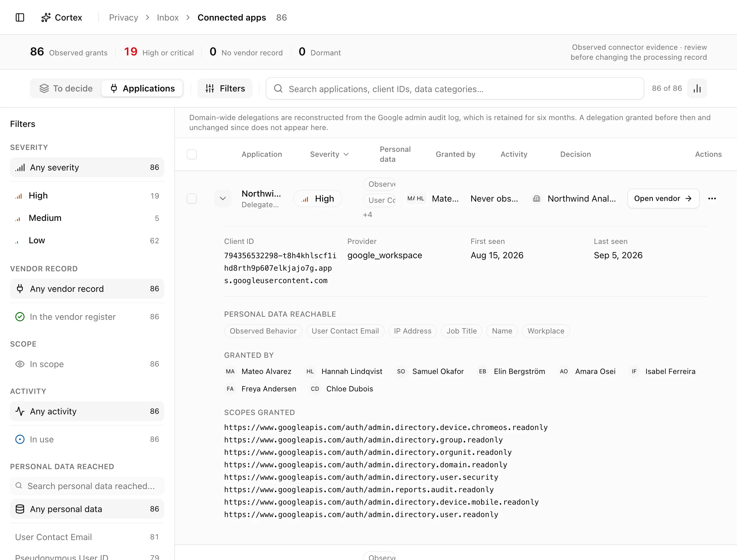Screen dimensions: 737x560
Task: Filter by High severity
Action: [x=87, y=196]
